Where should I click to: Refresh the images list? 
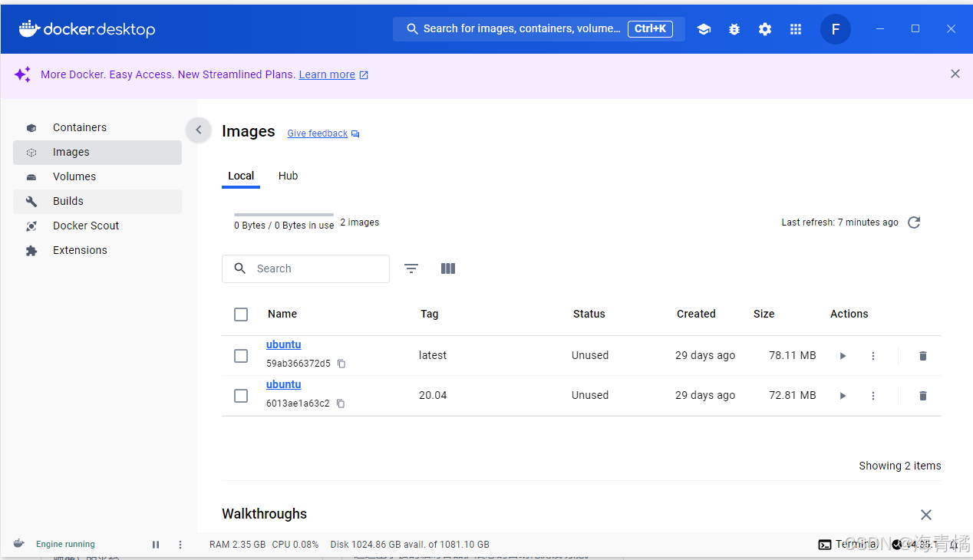coord(914,222)
